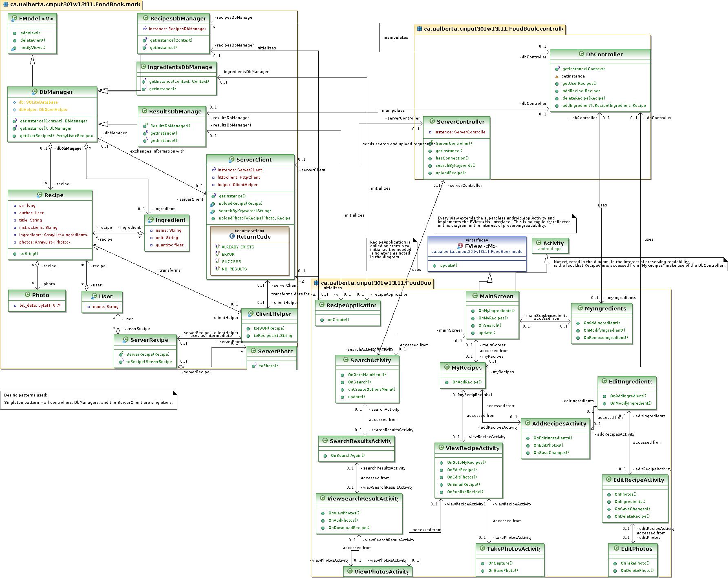Click getUserRecipes() method in DbController
Image resolution: width=728 pixels, height=578 pixels.
580,83
